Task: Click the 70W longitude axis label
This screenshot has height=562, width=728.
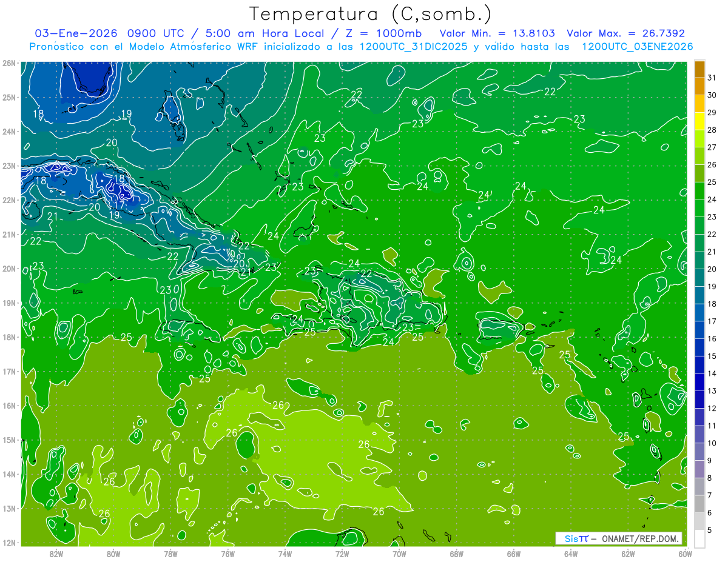Action: click(x=399, y=554)
